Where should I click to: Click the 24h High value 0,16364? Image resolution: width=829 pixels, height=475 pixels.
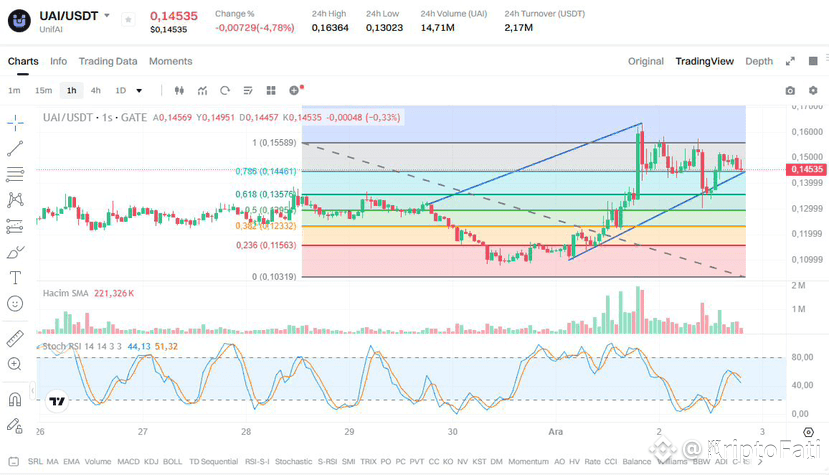330,28
